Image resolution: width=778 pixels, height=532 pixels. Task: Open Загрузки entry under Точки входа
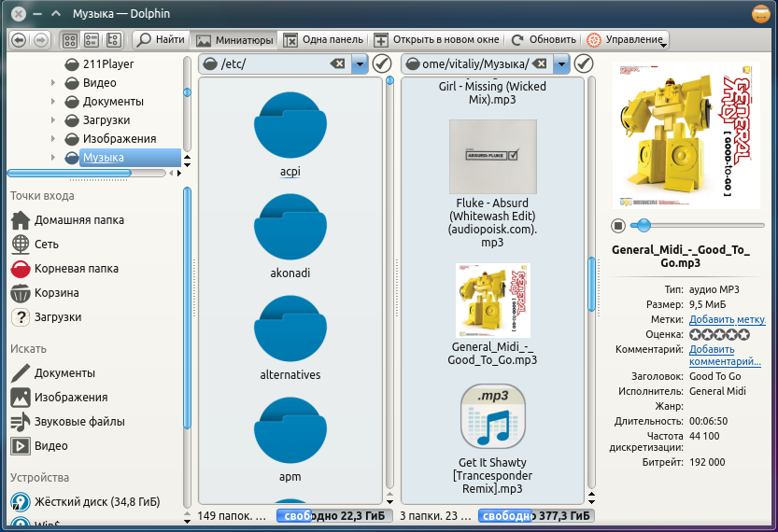click(46, 317)
